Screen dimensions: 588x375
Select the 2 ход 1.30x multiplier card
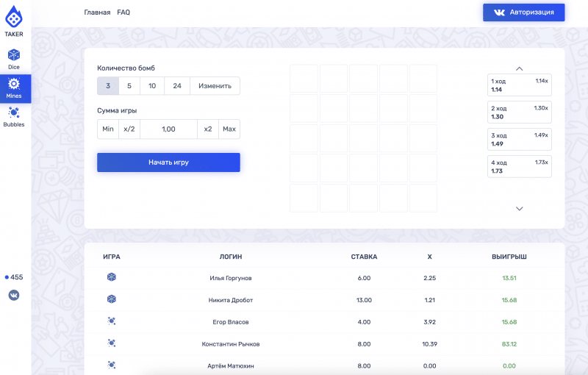click(x=520, y=112)
